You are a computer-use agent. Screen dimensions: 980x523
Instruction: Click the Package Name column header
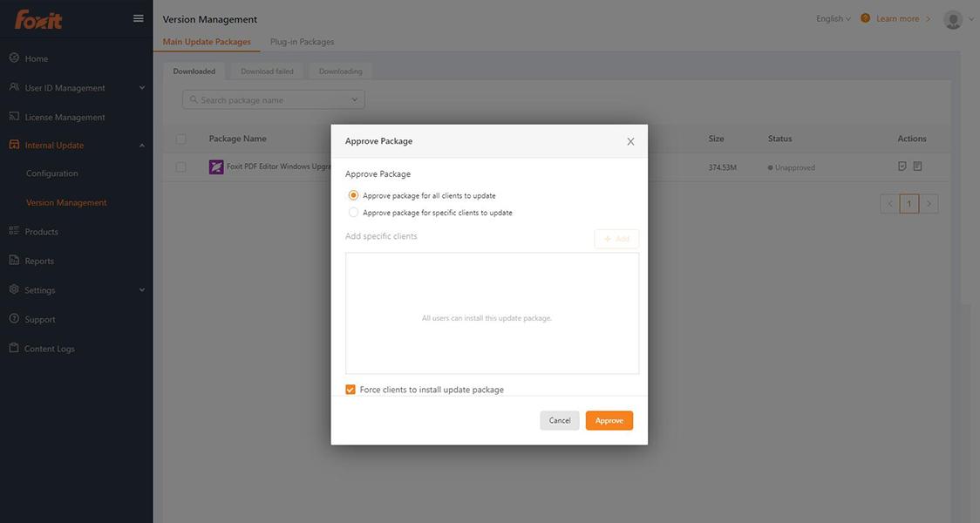coord(237,139)
